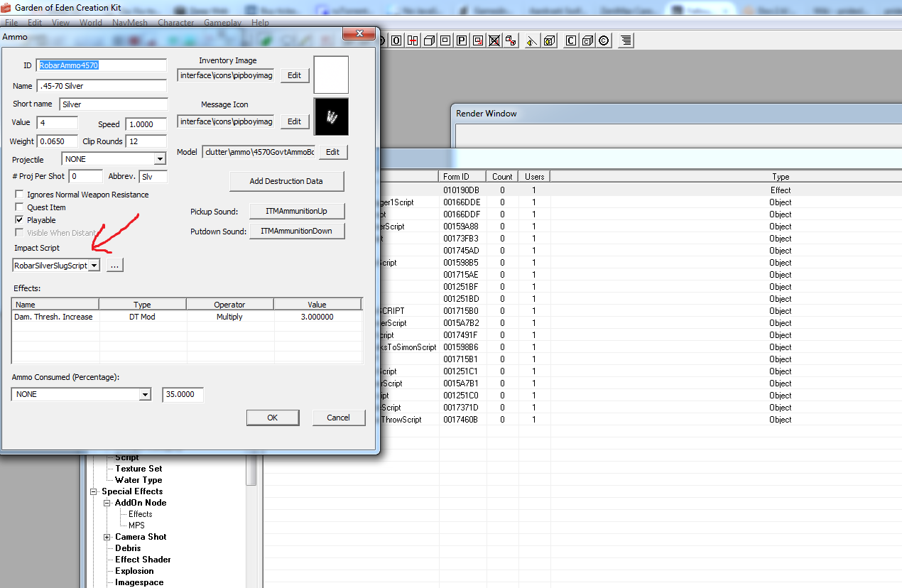
Task: Open the Projectile dropdown showing NONE
Action: [x=160, y=159]
